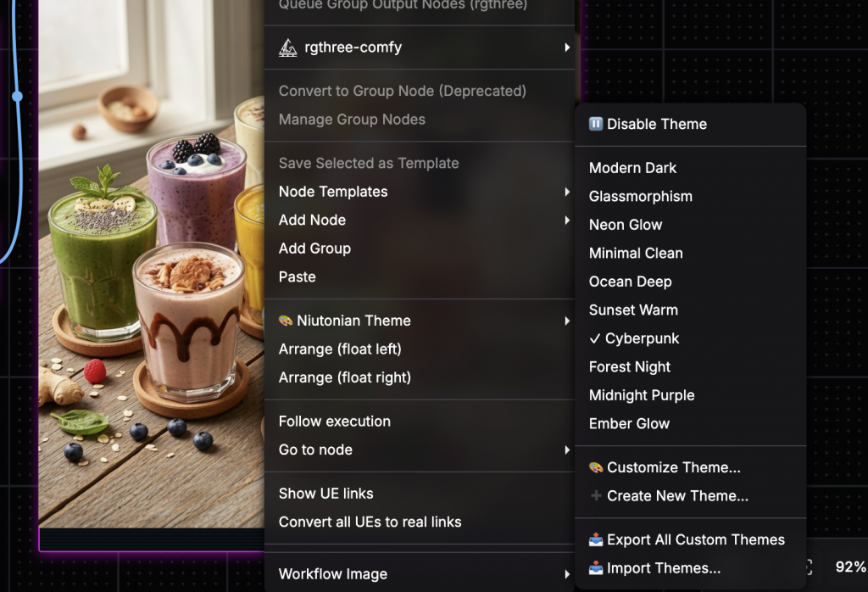868x592 pixels.
Task: Click the palette icon beside Customize Theme
Action: pos(596,467)
